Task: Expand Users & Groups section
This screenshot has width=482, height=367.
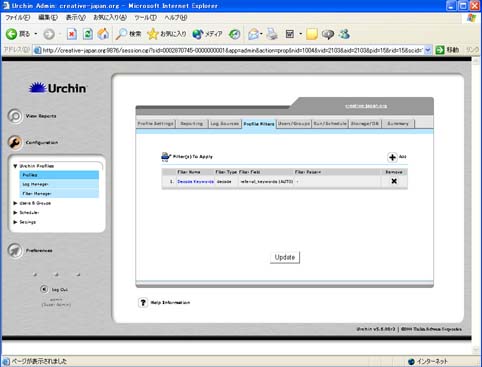Action: click(x=15, y=203)
